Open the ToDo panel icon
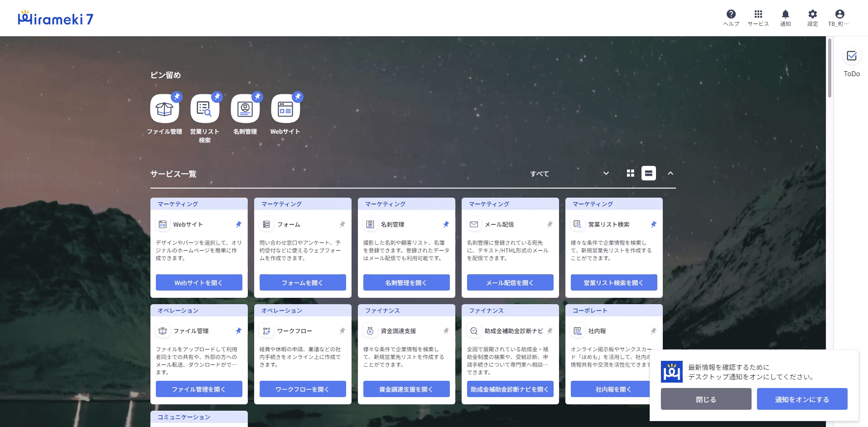 pos(851,56)
